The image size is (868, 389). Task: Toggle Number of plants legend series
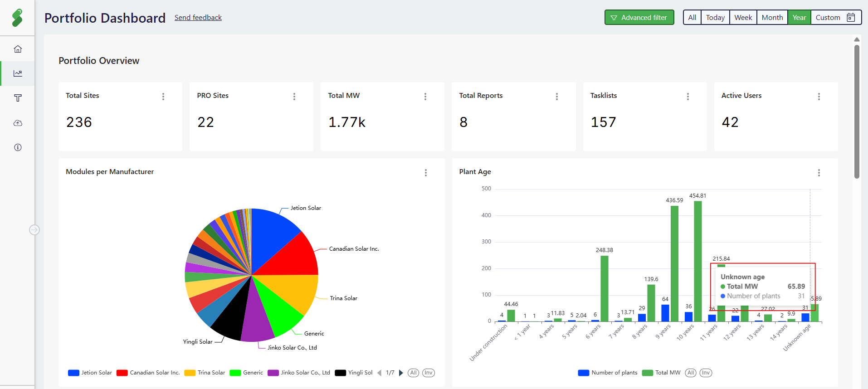[x=608, y=373]
